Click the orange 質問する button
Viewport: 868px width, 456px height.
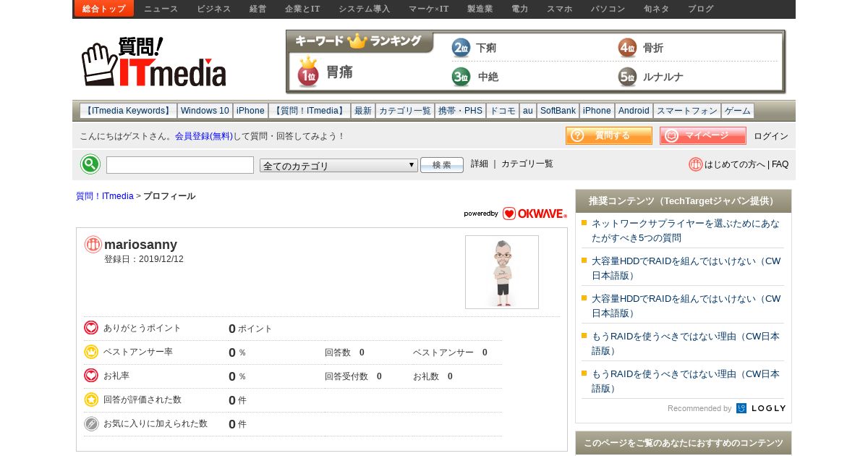pyautogui.click(x=609, y=135)
